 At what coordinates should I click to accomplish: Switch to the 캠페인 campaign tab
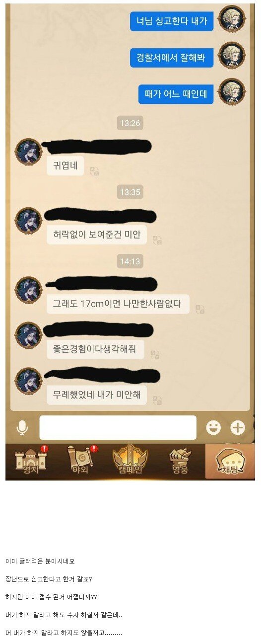point(130,460)
